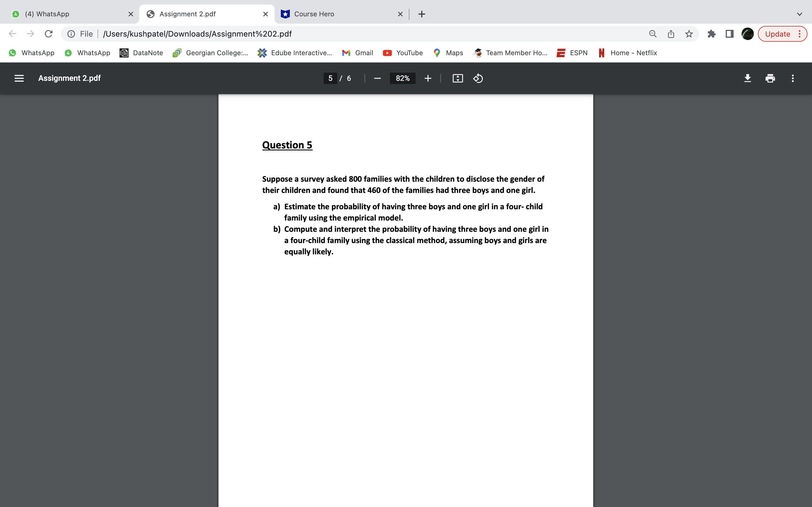Print Assignment 2.pdf
The width and height of the screenshot is (812, 507).
[x=770, y=78]
